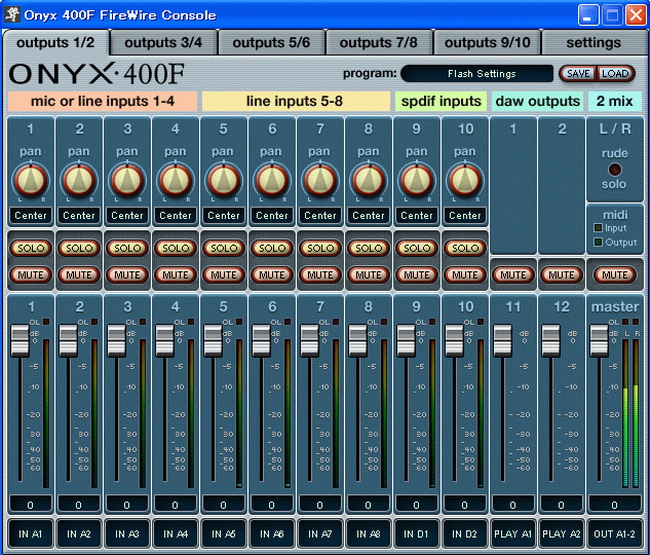Click the channel 3 pan knob

coord(127,181)
